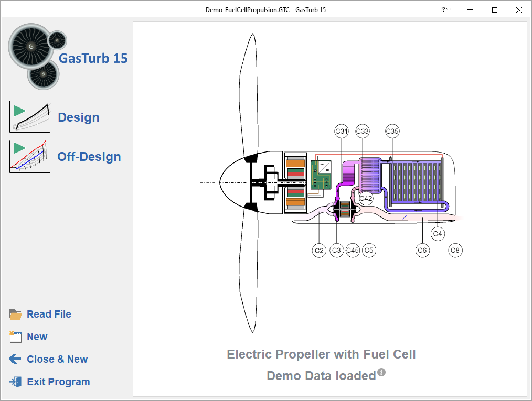532x401 pixels.
Task: Click station label C4 on the diagram
Action: (x=438, y=234)
